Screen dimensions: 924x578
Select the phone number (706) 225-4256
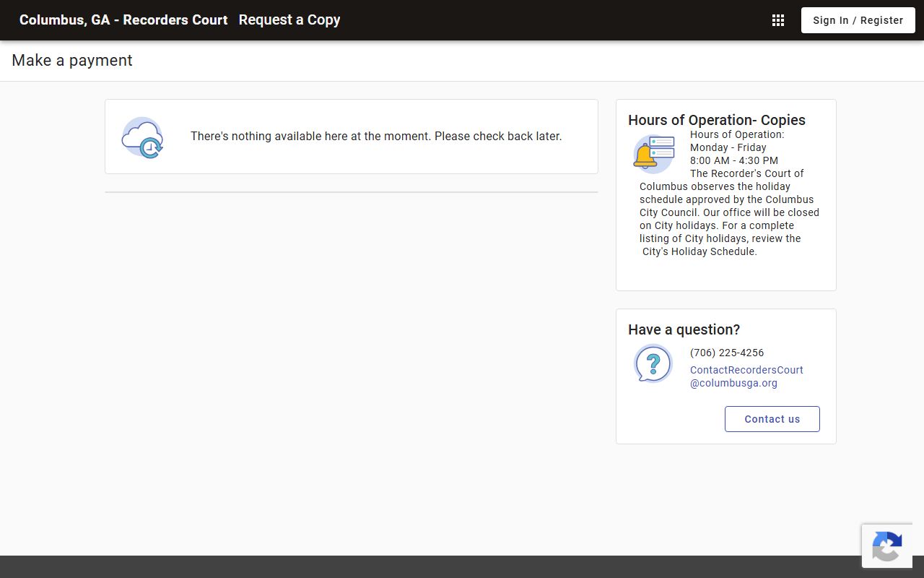pyautogui.click(x=727, y=353)
